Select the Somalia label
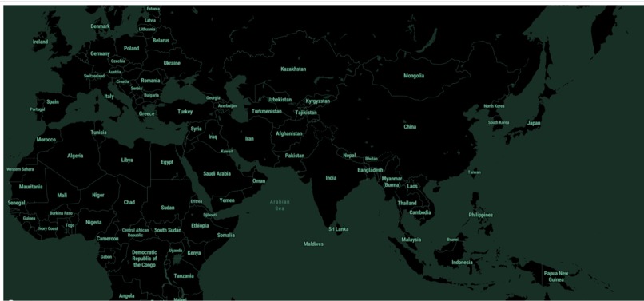 [x=226, y=236]
